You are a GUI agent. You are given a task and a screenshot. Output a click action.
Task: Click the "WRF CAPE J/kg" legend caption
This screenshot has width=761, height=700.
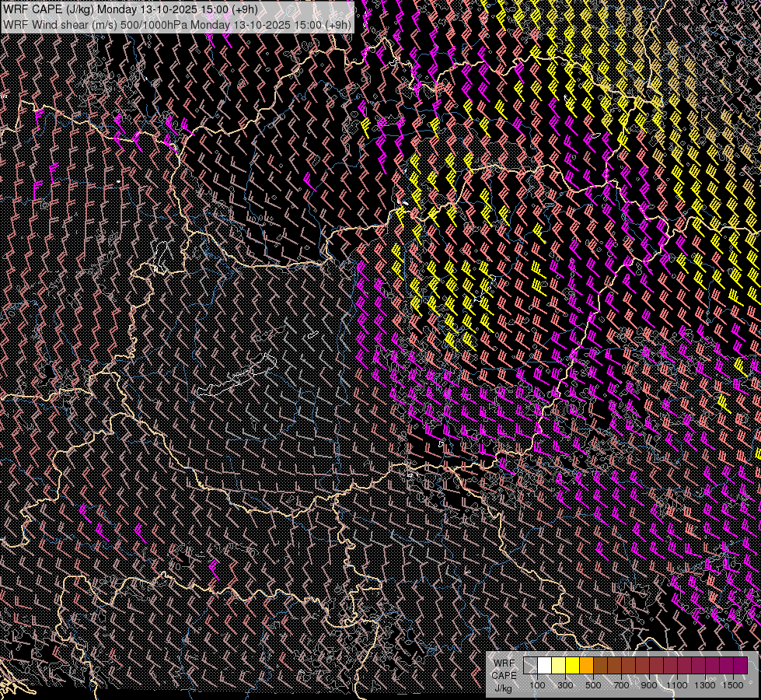pyautogui.click(x=504, y=675)
